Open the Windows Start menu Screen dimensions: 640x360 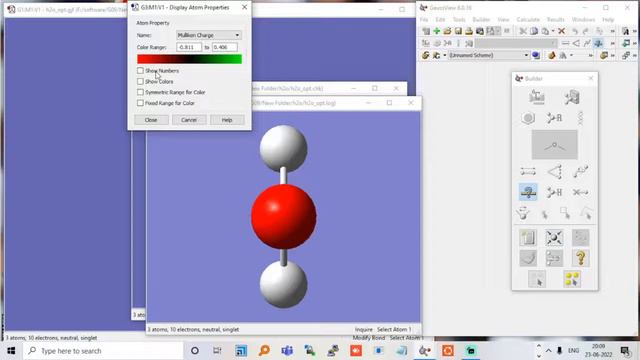tap(11, 351)
